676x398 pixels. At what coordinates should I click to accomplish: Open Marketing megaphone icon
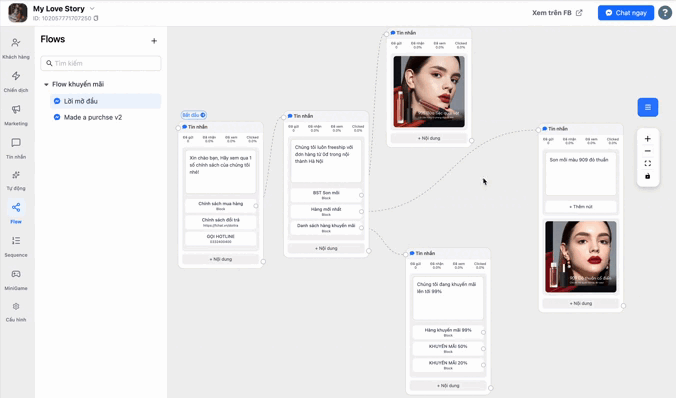[16, 110]
